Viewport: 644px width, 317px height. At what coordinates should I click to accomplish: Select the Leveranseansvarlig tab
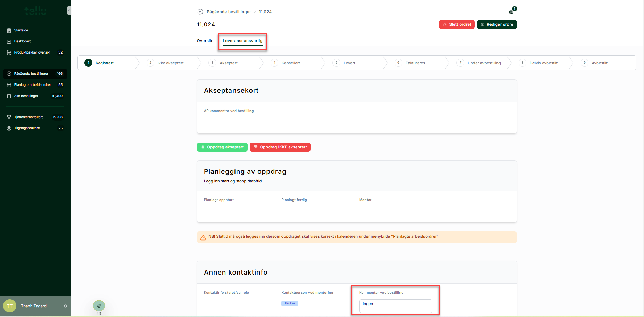point(242,41)
